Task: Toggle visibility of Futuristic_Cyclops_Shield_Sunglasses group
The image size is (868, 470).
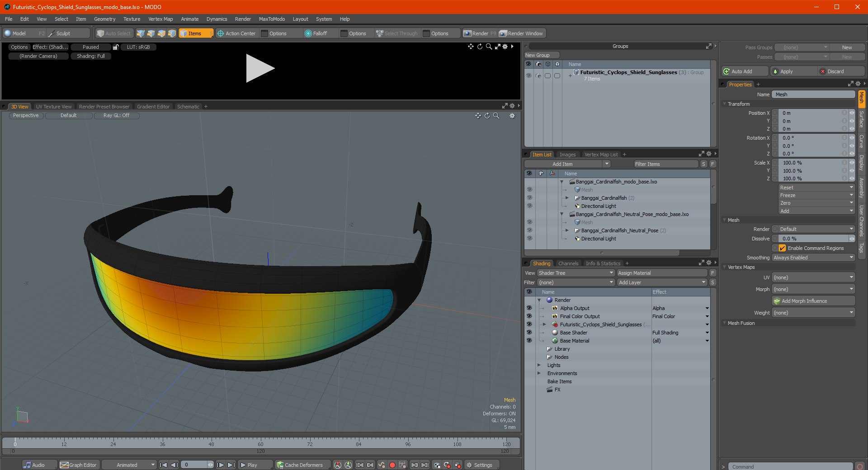Action: (528, 75)
